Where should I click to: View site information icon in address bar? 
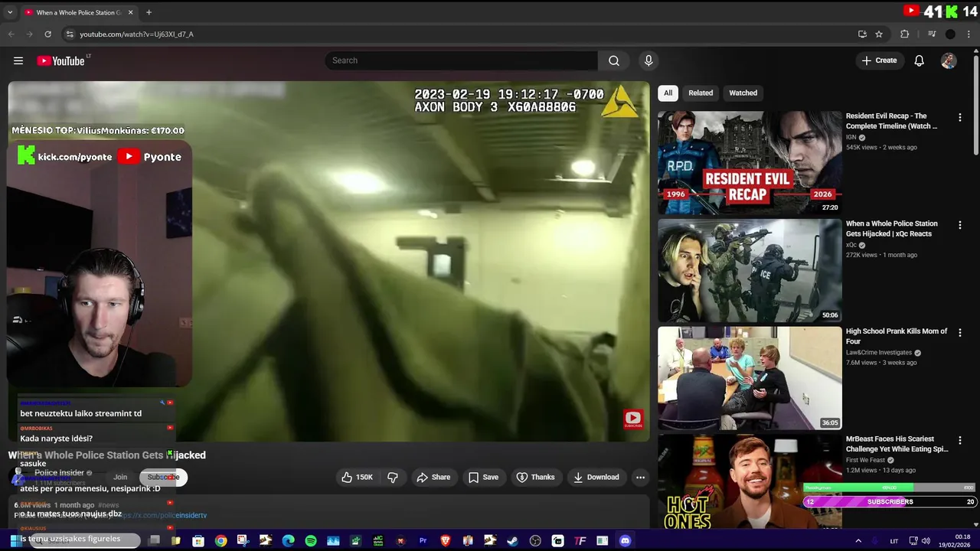(x=70, y=34)
